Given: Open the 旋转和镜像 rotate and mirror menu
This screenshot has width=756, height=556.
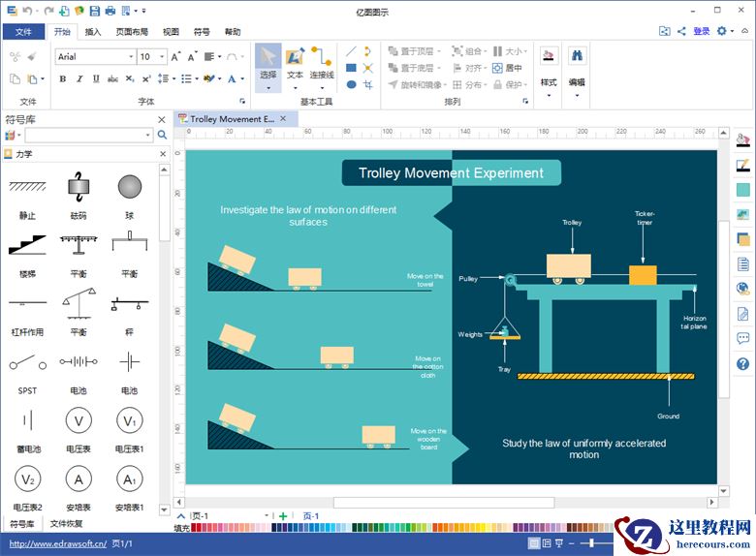Looking at the screenshot, I should tap(418, 85).
